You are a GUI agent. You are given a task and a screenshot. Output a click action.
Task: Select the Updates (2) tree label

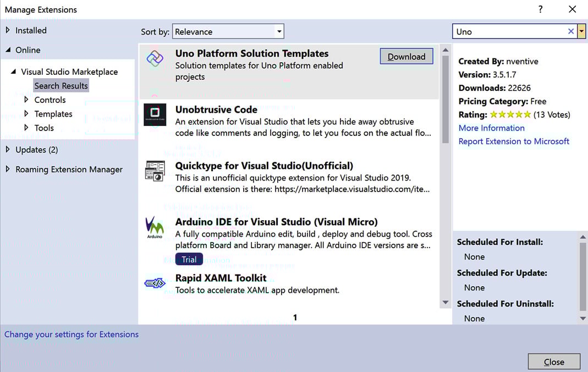pos(37,150)
